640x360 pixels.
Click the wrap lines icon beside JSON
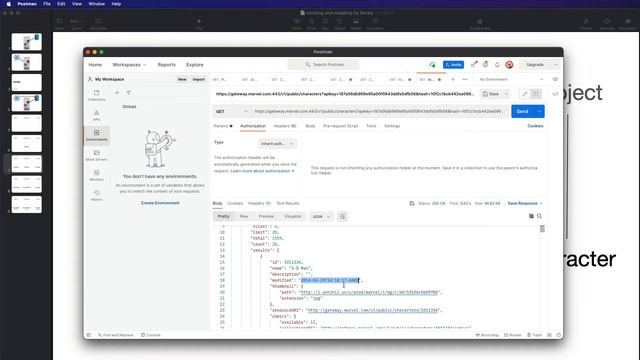click(x=342, y=216)
